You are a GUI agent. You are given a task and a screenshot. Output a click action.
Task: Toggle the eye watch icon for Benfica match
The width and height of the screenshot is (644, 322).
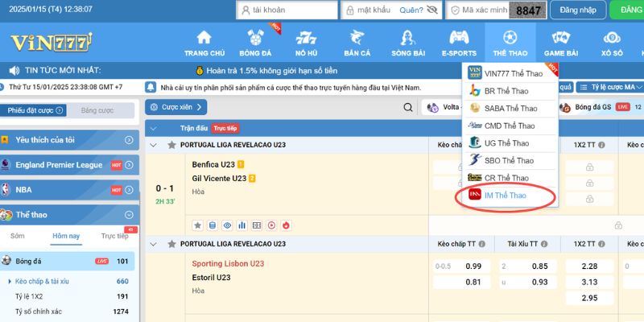point(227,225)
